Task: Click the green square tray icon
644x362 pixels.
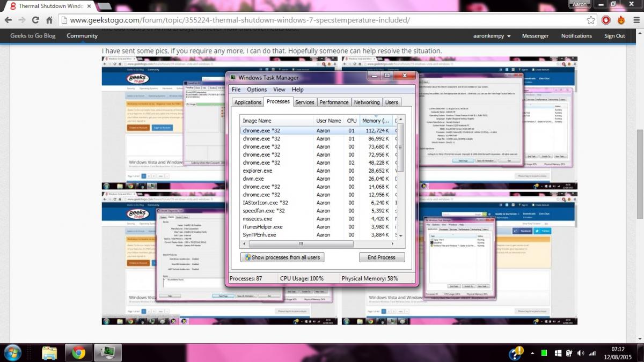Action: point(544,353)
